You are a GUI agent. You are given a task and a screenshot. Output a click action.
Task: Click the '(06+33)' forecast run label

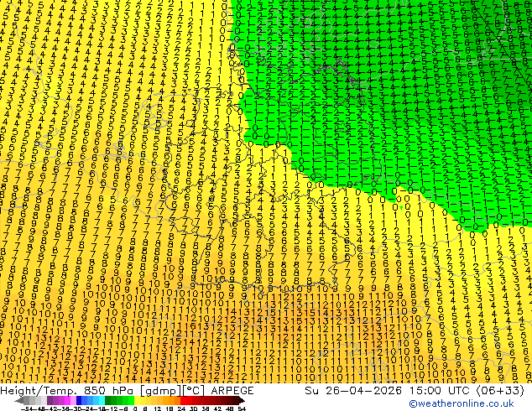(498, 391)
